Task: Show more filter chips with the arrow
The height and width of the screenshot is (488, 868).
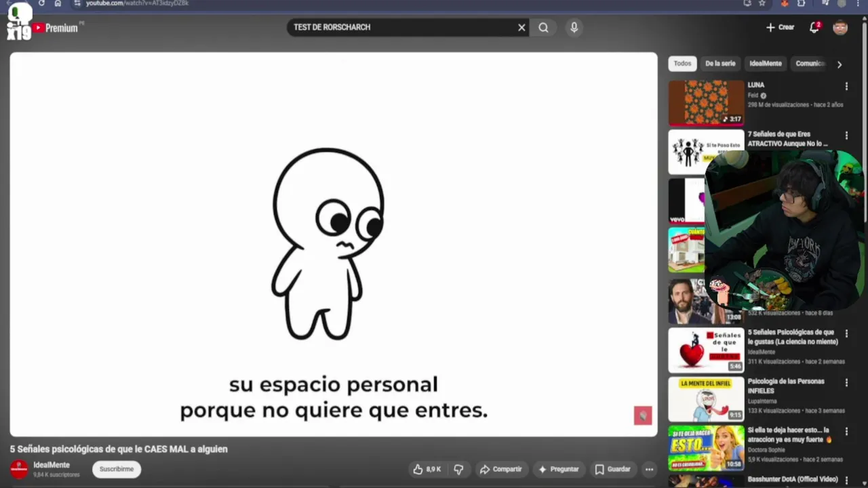Action: 840,64
